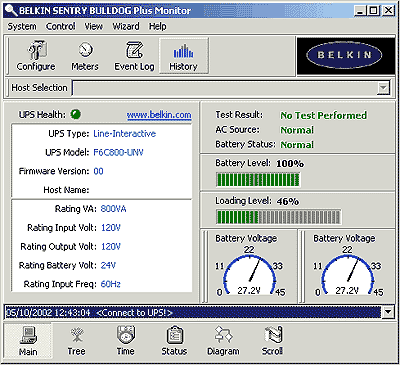Show the Diagram view

(223, 341)
